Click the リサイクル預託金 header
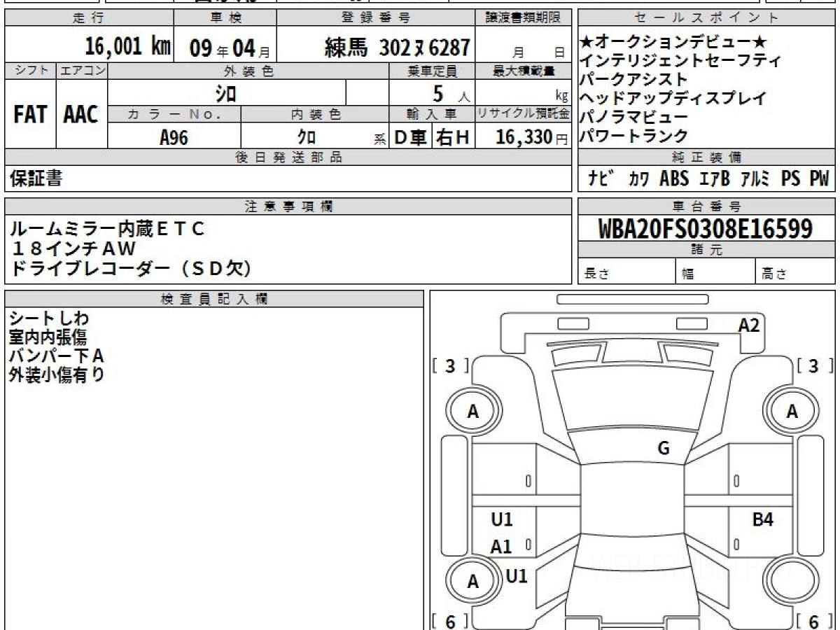 tap(524, 114)
